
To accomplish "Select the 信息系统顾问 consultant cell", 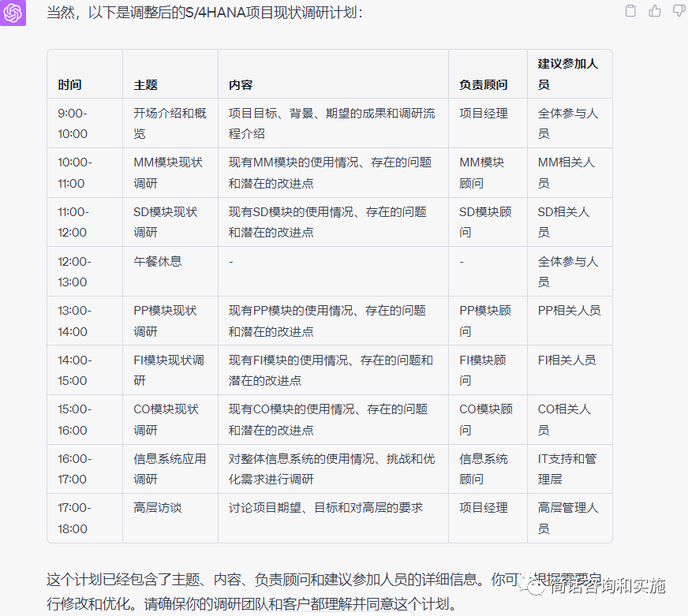I will tap(483, 469).
